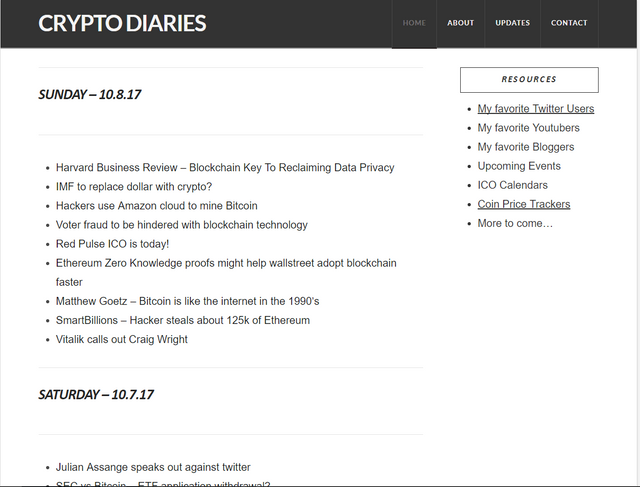Go to the About page
The width and height of the screenshot is (640, 487).
pyautogui.click(x=461, y=23)
